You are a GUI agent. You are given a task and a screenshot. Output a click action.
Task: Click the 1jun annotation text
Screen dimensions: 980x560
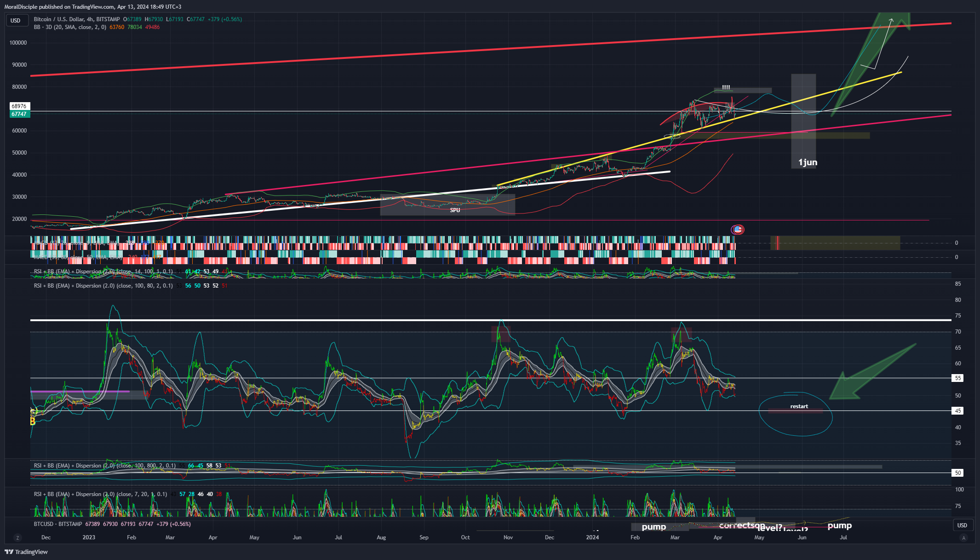(x=808, y=162)
